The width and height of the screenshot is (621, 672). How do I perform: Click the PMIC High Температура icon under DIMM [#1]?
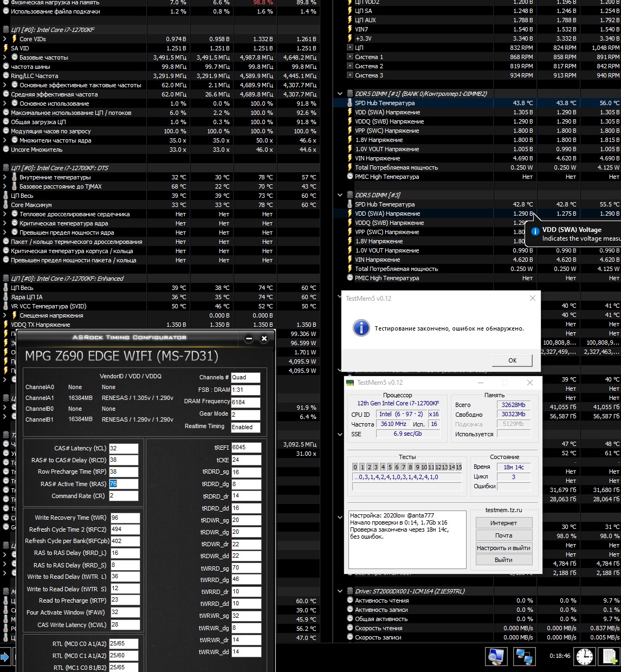[350, 177]
